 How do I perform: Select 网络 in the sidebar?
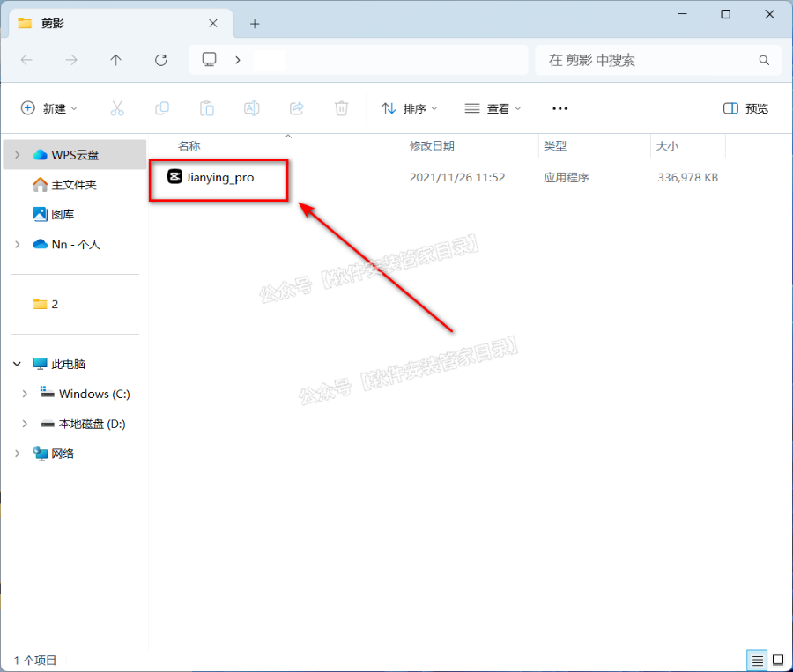pyautogui.click(x=53, y=453)
